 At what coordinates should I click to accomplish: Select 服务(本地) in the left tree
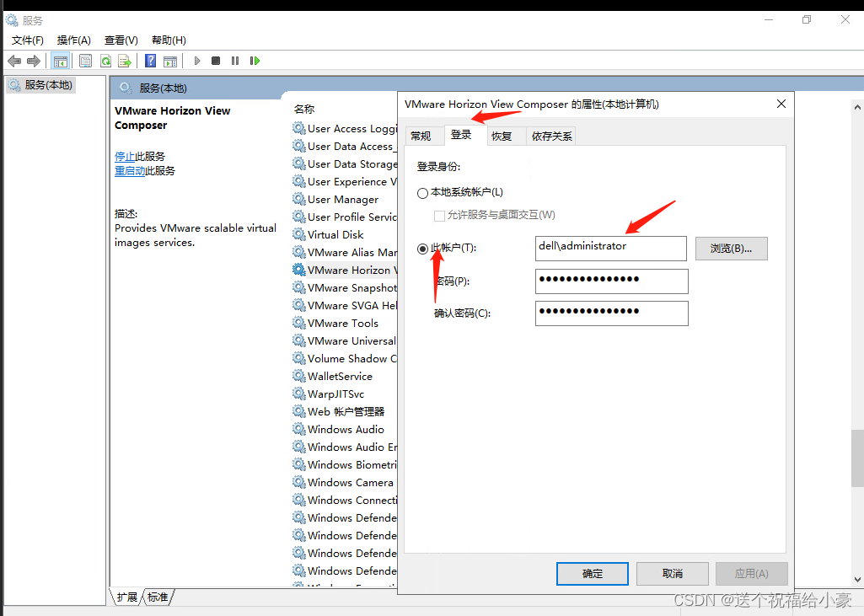click(x=41, y=85)
